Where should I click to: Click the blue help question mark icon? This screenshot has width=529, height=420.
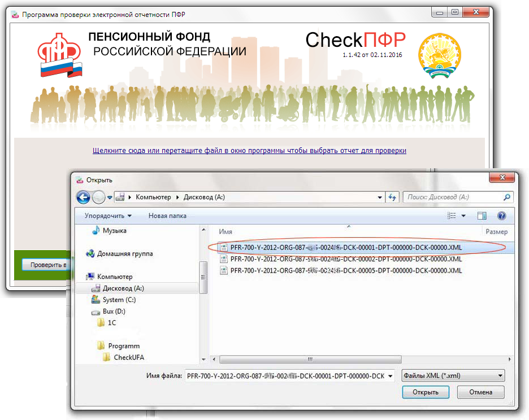click(x=502, y=216)
